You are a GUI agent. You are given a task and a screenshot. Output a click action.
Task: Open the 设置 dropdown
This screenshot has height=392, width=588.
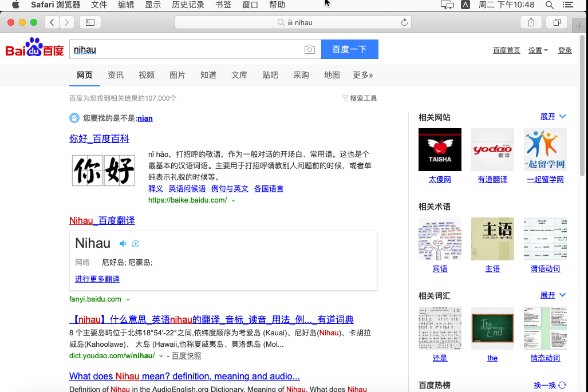tap(538, 50)
